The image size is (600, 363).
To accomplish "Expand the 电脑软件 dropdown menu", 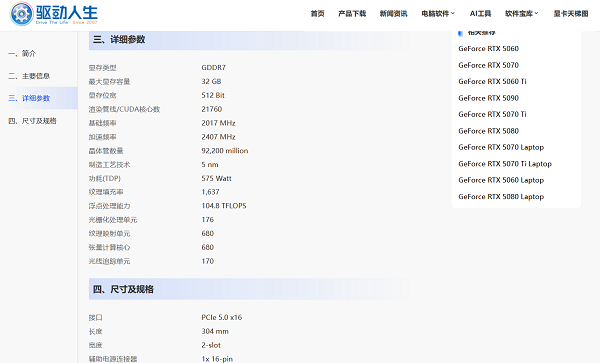I will click(x=438, y=14).
